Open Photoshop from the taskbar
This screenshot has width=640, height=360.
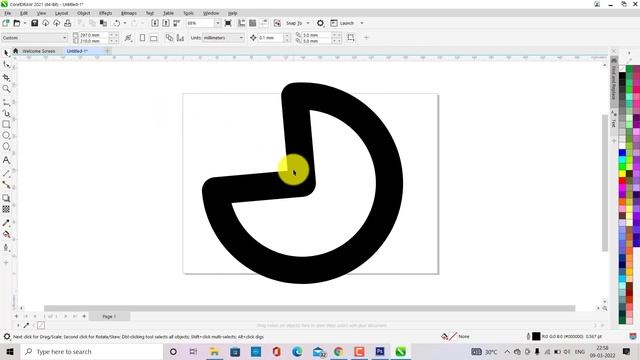380,351
